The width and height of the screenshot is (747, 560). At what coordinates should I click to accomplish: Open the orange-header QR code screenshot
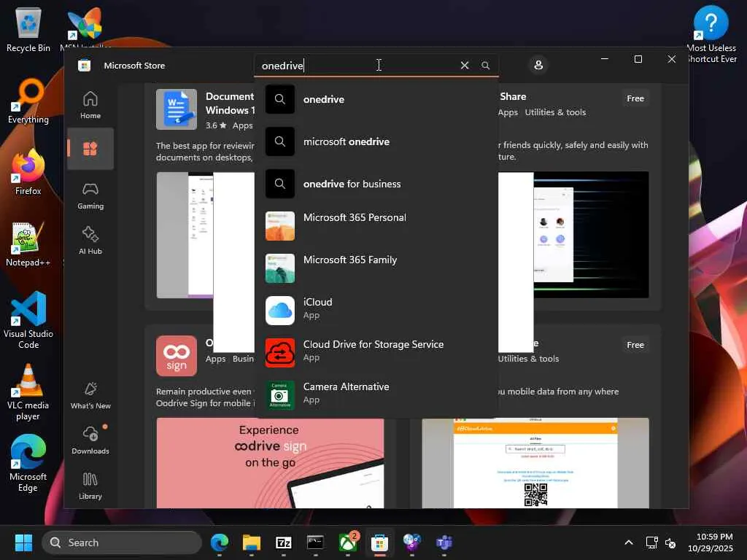click(x=535, y=463)
